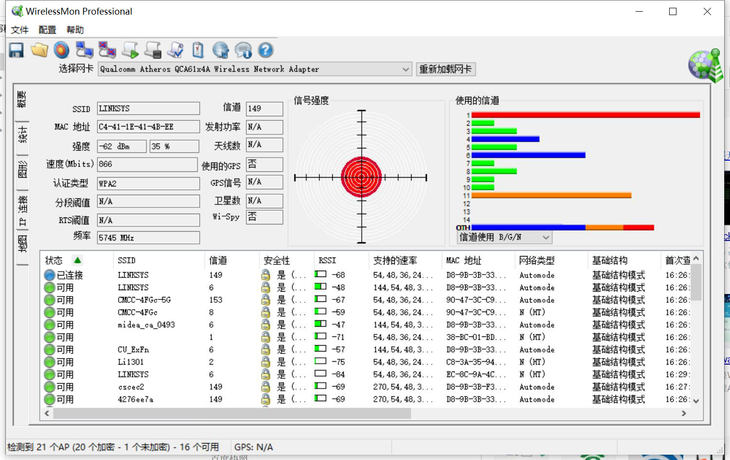Select the CMCC-4FGc-5G SSID text
Screen dimensions: 730x460
(x=144, y=300)
